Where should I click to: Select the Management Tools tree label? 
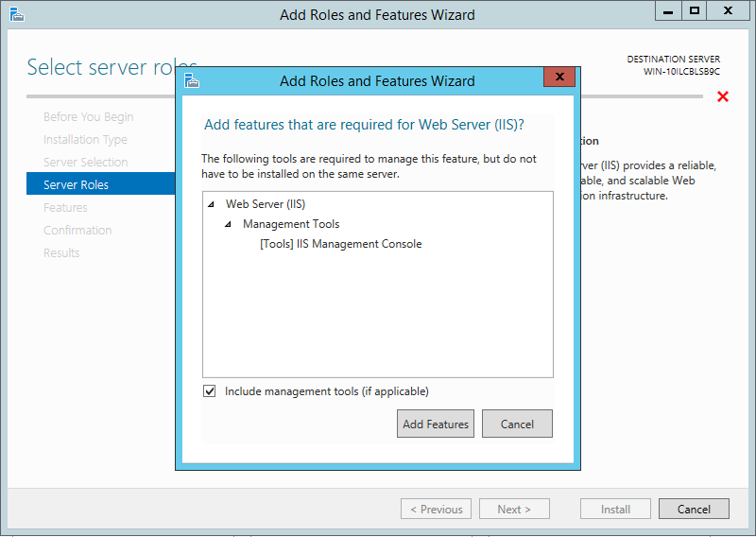(291, 224)
